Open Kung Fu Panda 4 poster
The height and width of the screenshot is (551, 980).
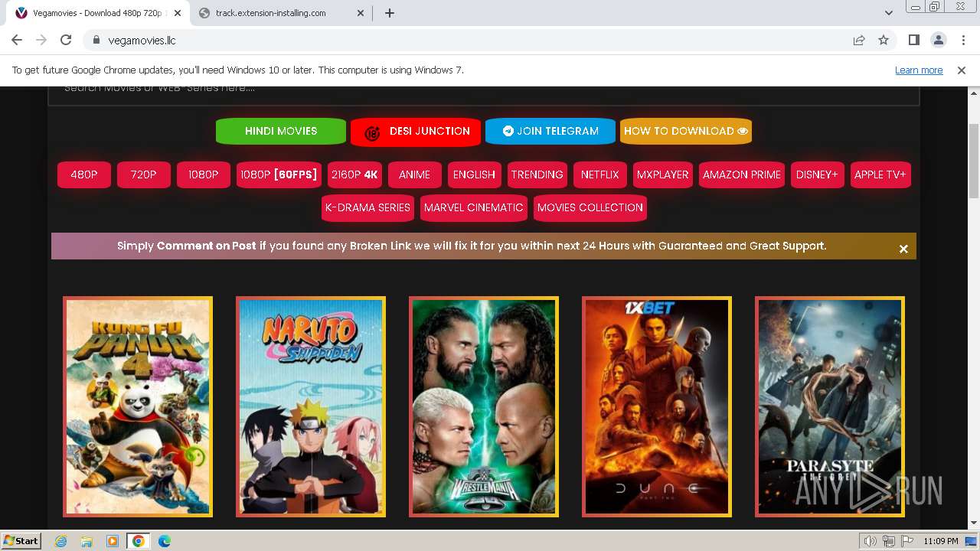(x=138, y=406)
